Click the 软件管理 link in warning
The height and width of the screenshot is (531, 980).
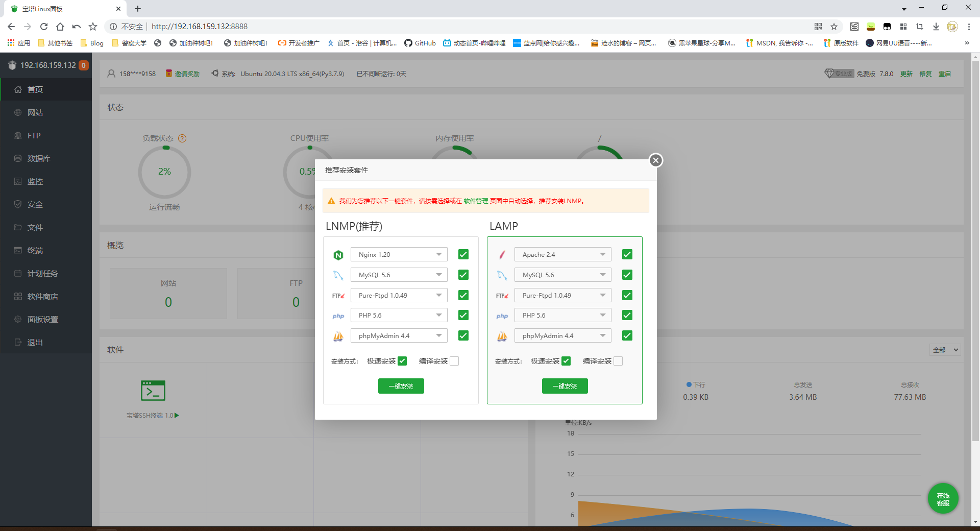(476, 201)
